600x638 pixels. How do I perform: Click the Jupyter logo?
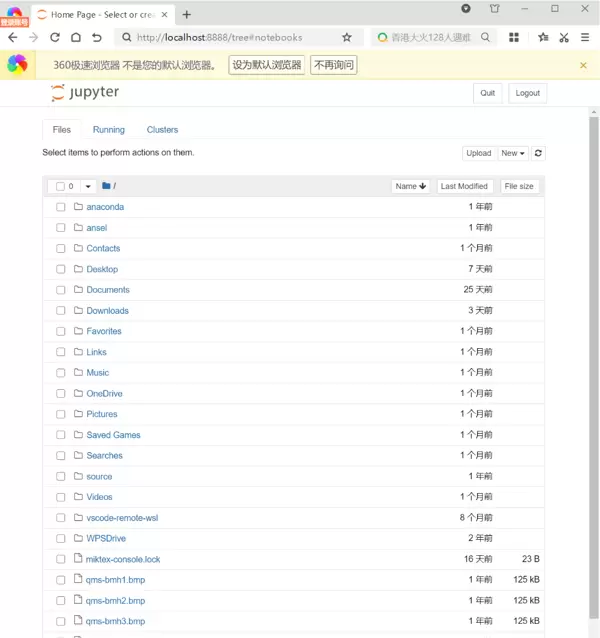[x=85, y=93]
